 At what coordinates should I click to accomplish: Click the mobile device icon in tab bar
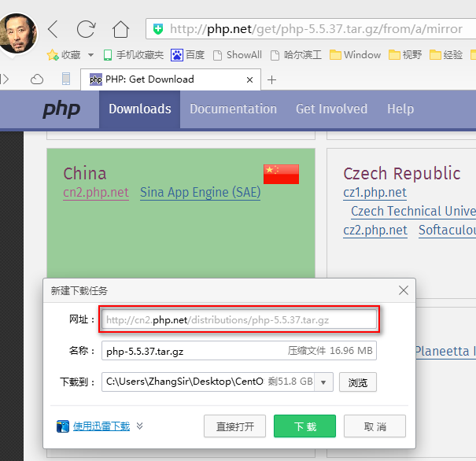66,79
